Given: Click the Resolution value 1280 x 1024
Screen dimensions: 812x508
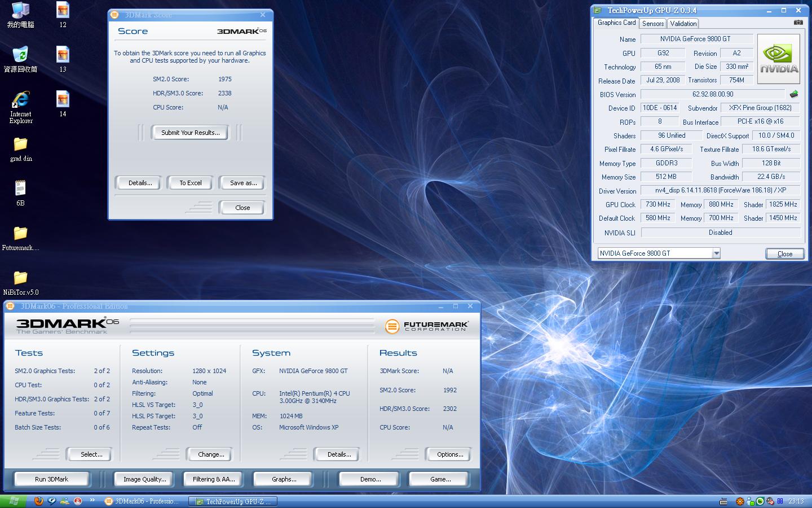Looking at the screenshot, I should click(209, 371).
